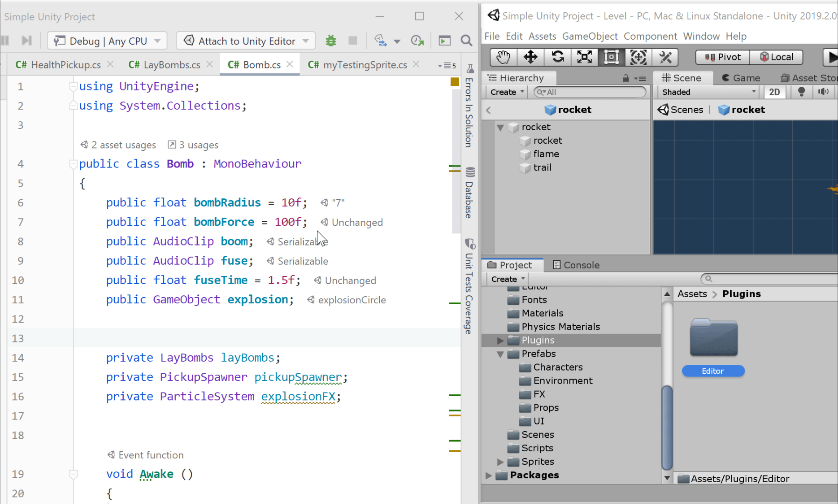Open the Custom Editor Tools icon
838x504 pixels.
[x=666, y=57]
